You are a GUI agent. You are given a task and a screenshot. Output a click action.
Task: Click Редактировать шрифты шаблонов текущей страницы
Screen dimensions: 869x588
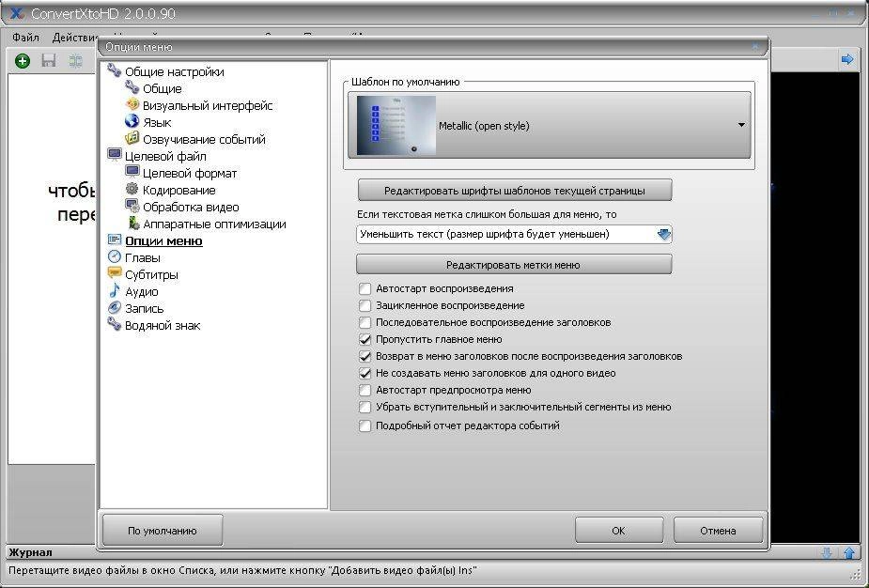pos(514,190)
